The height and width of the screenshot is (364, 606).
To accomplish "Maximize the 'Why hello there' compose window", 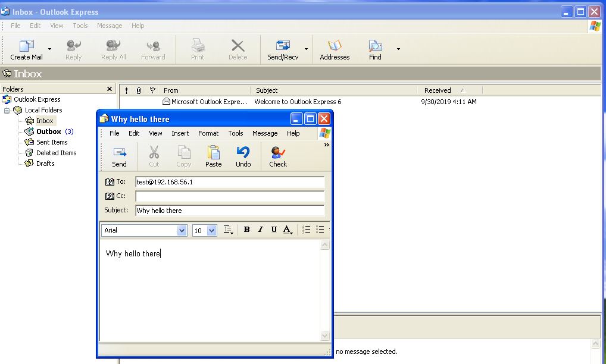I will (x=310, y=119).
